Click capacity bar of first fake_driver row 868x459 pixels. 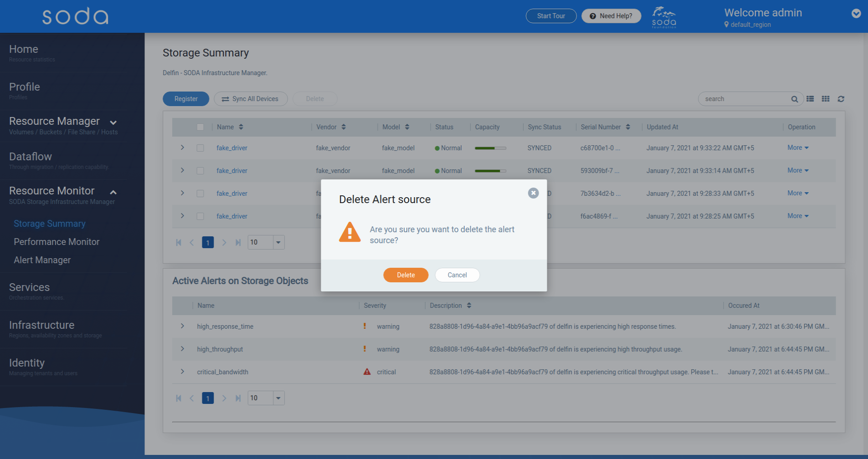point(490,148)
